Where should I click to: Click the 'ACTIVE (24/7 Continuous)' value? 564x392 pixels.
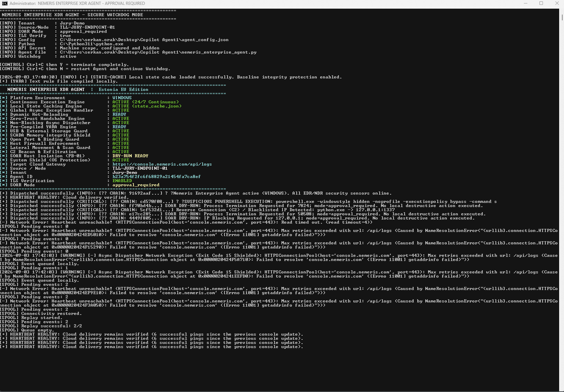click(x=146, y=102)
